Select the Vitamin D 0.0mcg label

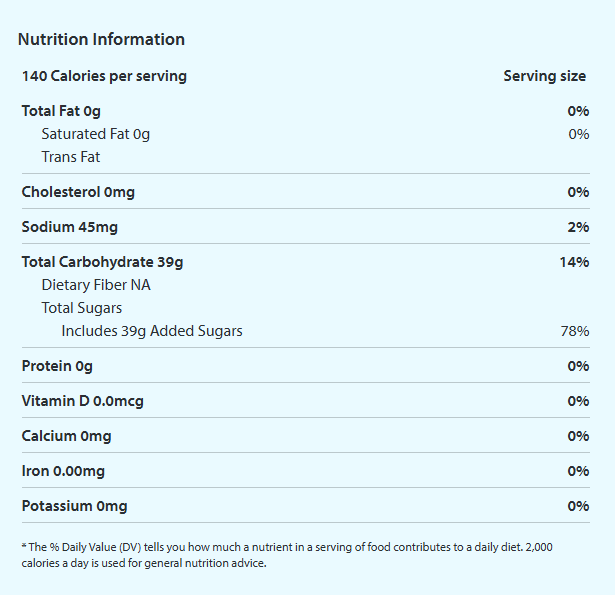(x=82, y=401)
